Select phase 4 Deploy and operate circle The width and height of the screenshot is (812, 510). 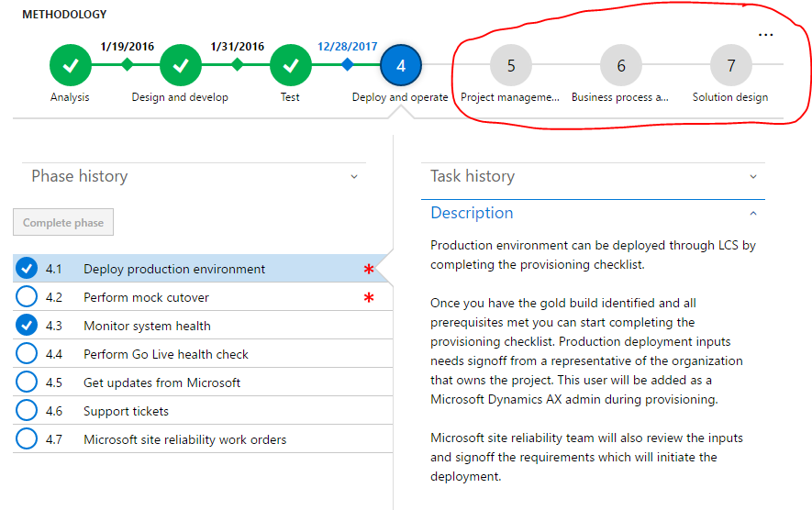click(401, 65)
